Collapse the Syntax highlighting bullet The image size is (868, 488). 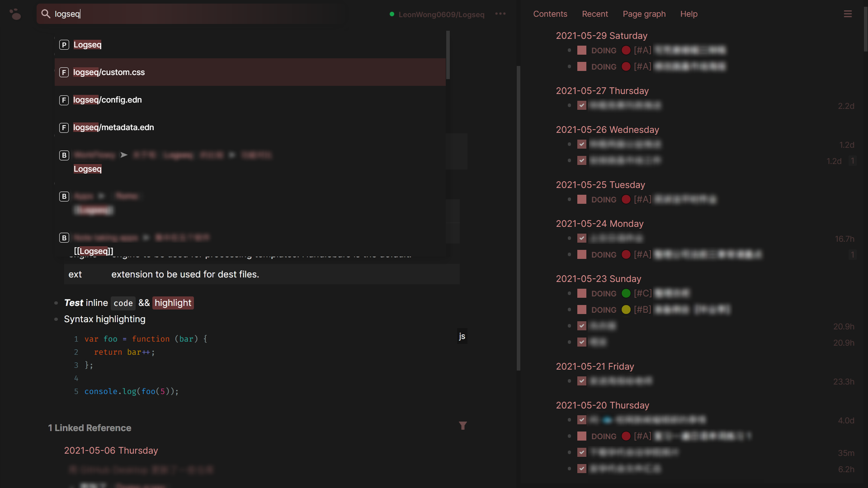55,319
